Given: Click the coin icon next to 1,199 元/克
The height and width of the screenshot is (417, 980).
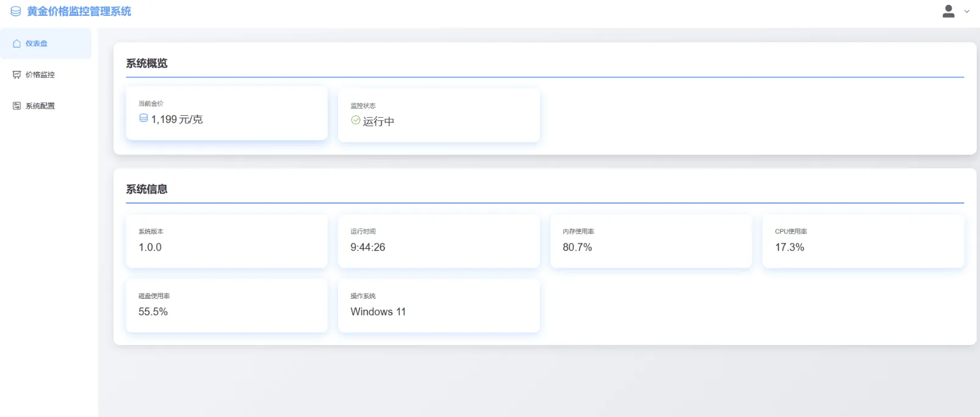Looking at the screenshot, I should point(143,118).
